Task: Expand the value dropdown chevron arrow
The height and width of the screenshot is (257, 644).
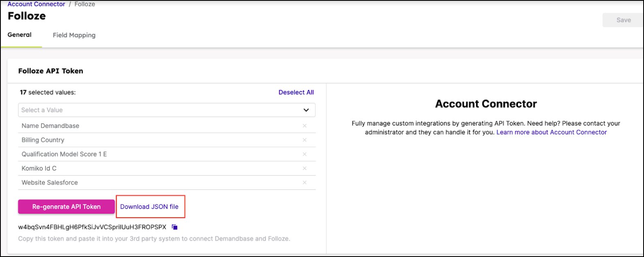Action: (306, 110)
